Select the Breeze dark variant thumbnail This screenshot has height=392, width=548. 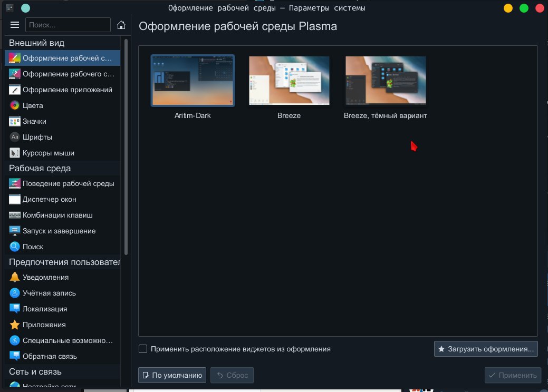386,81
